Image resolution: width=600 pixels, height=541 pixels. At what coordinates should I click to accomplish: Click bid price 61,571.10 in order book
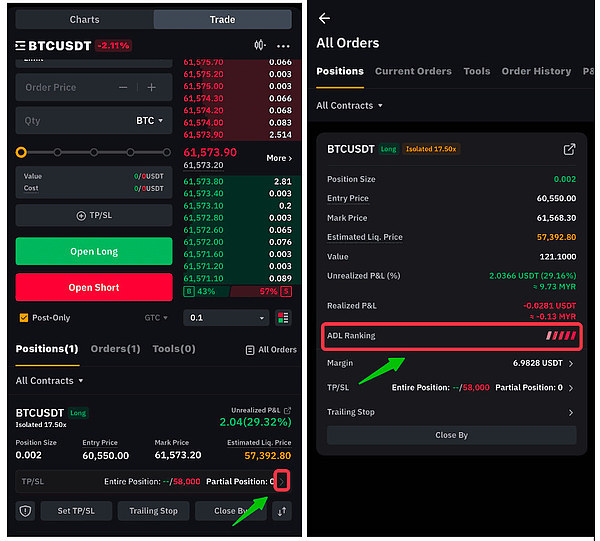[x=203, y=278]
